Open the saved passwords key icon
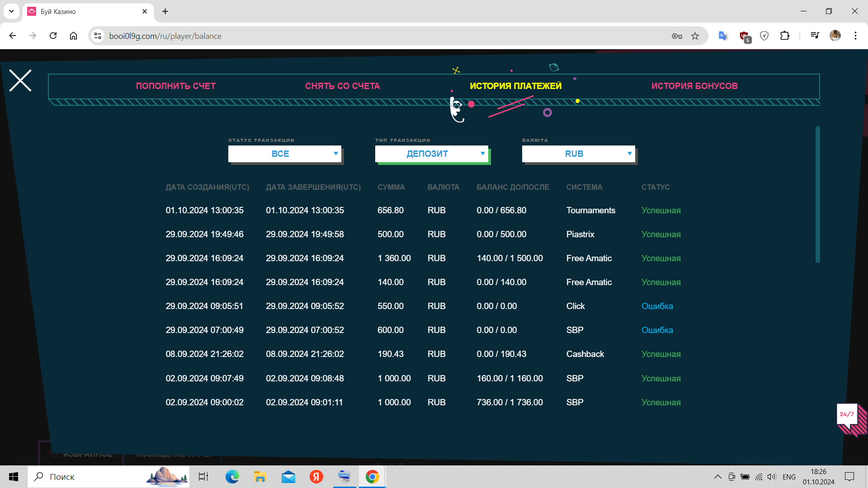This screenshot has height=488, width=868. [676, 36]
